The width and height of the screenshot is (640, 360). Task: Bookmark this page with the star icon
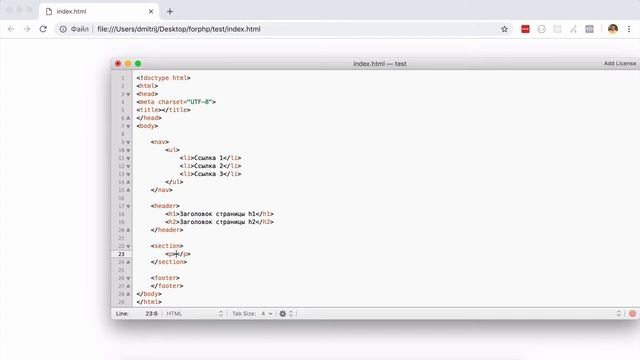[504, 29]
